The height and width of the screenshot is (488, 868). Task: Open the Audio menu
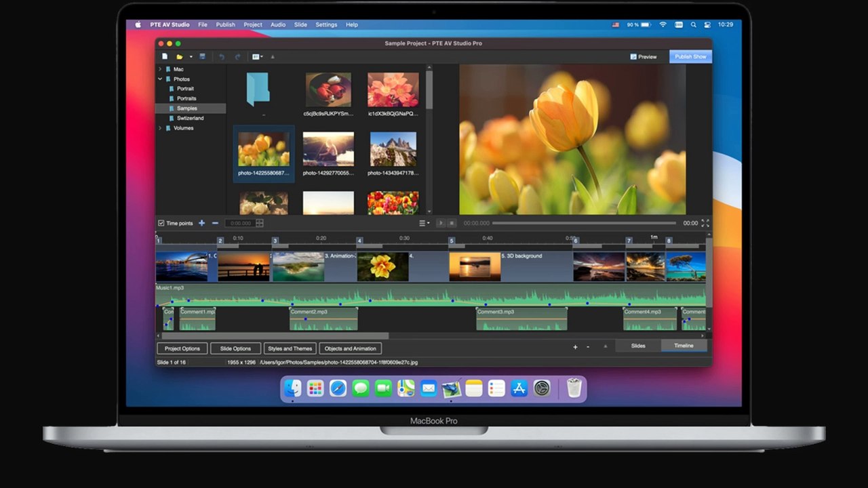(278, 24)
